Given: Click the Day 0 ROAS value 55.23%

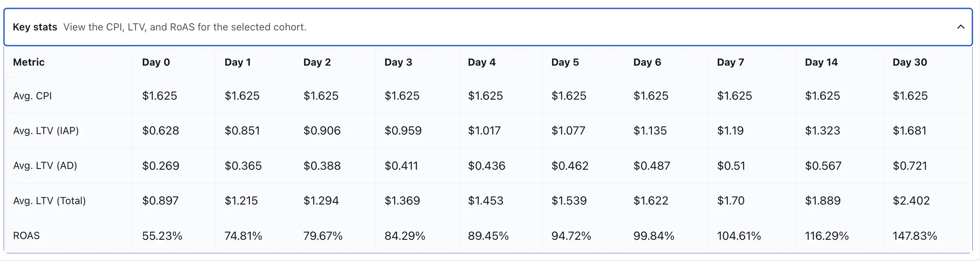Looking at the screenshot, I should (x=161, y=235).
